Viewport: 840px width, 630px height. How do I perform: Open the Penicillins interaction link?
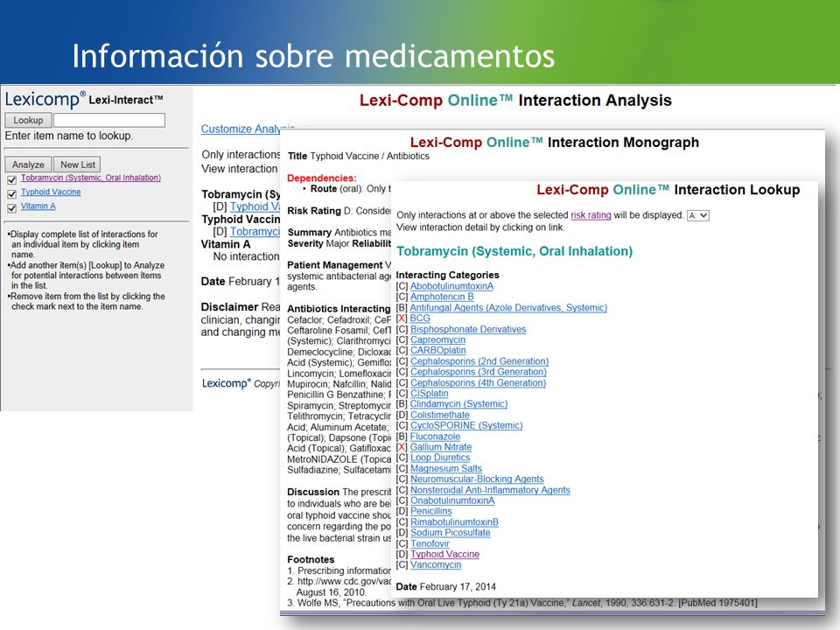click(x=430, y=511)
